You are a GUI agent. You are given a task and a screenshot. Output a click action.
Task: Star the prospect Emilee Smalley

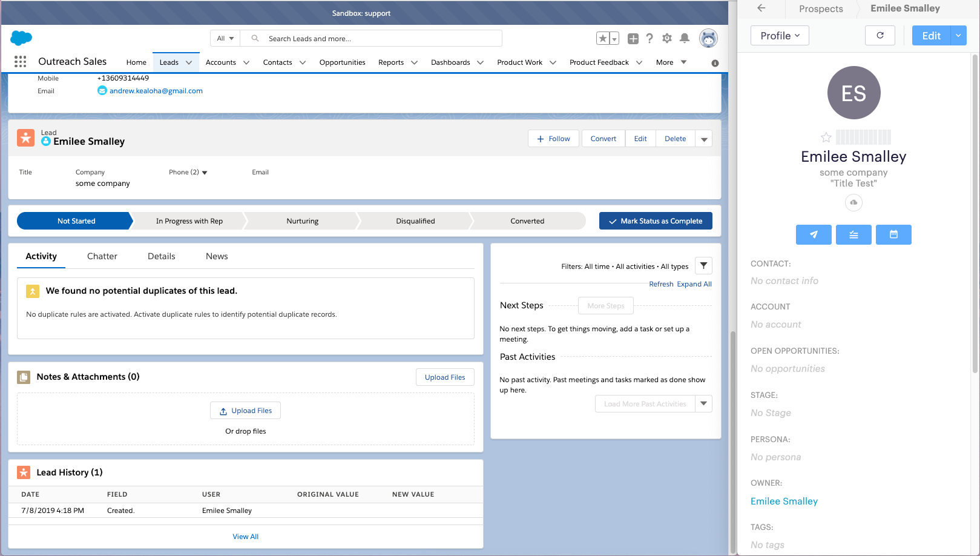tap(826, 137)
